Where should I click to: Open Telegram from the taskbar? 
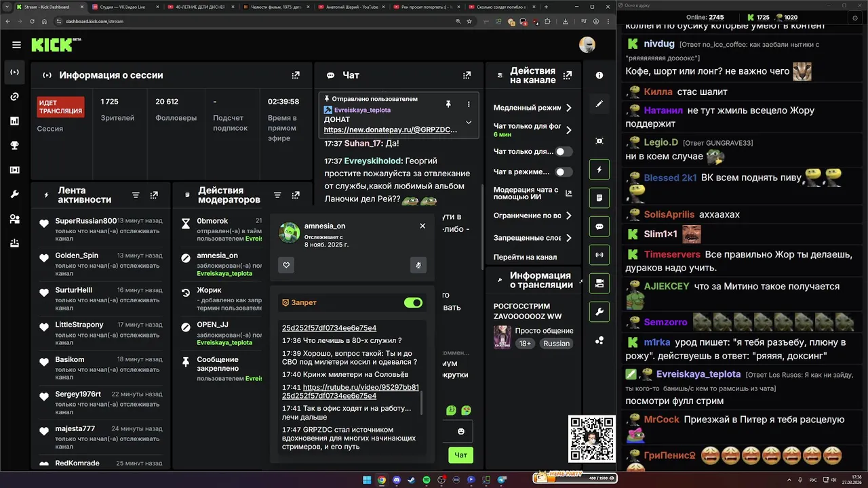[502, 480]
